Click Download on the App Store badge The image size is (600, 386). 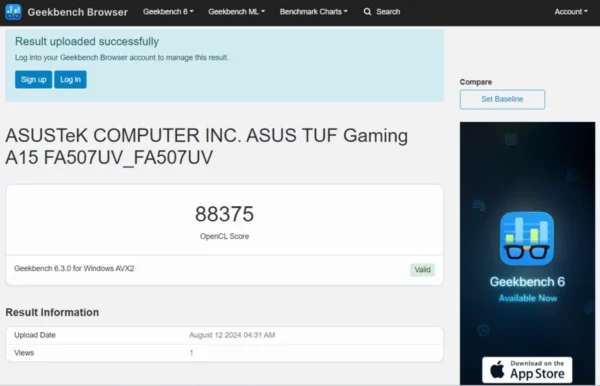pyautogui.click(x=527, y=370)
